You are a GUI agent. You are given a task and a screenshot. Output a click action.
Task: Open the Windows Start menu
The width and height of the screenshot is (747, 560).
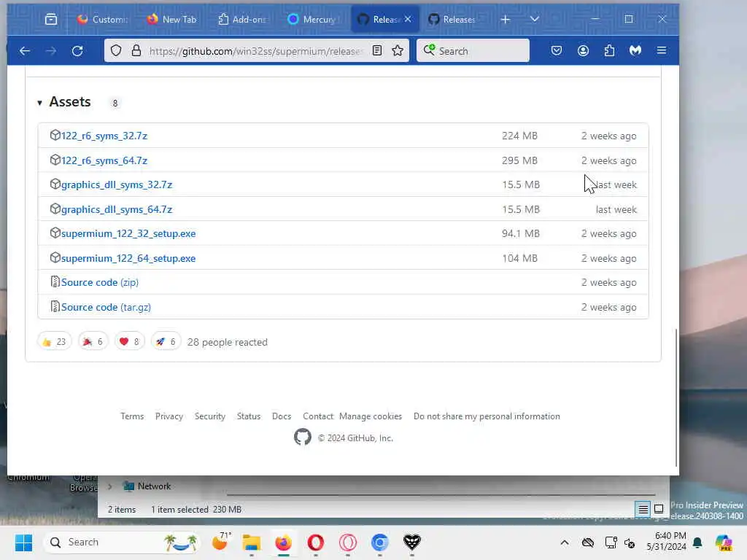click(x=23, y=542)
